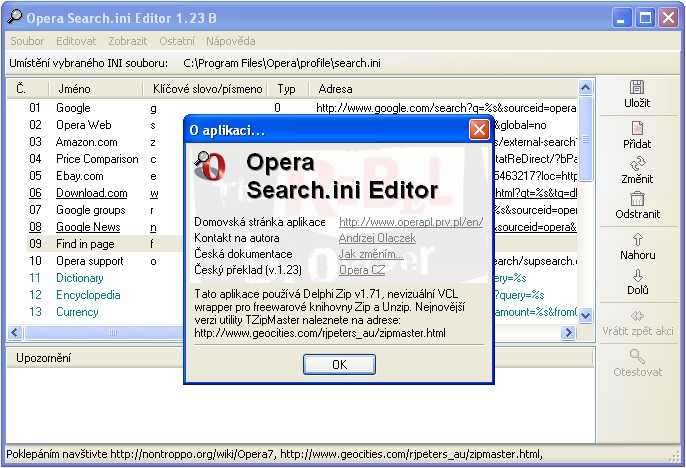This screenshot has width=686, height=468.
Task: Click the geocities zipmaster URL in dialog
Action: [x=320, y=333]
